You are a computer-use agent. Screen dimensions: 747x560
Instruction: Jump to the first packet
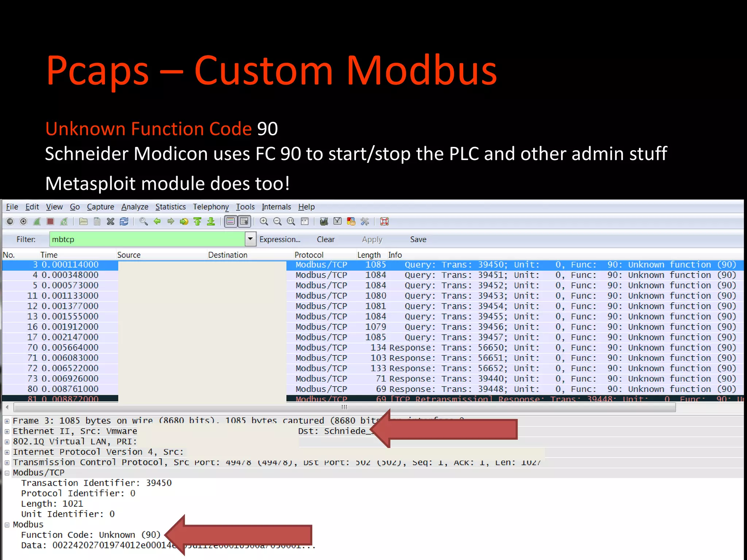(197, 221)
